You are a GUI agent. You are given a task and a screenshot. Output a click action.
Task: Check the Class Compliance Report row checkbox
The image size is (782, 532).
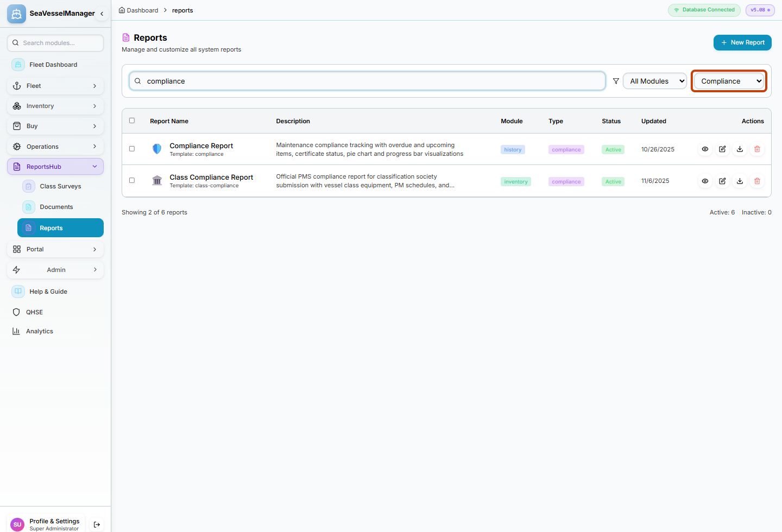[132, 180]
